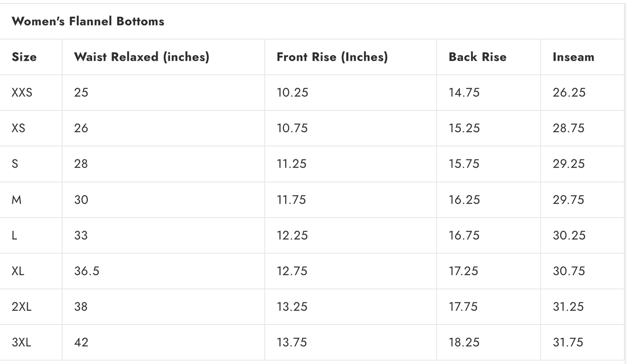Click the 10.25 front rise value
The width and height of the screenshot is (627, 364).
292,92
